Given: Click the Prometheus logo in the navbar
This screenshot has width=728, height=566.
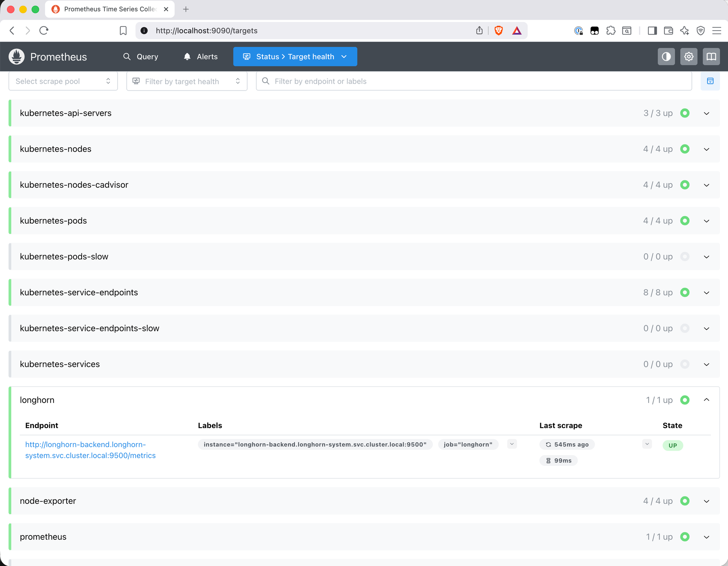Looking at the screenshot, I should (x=16, y=56).
